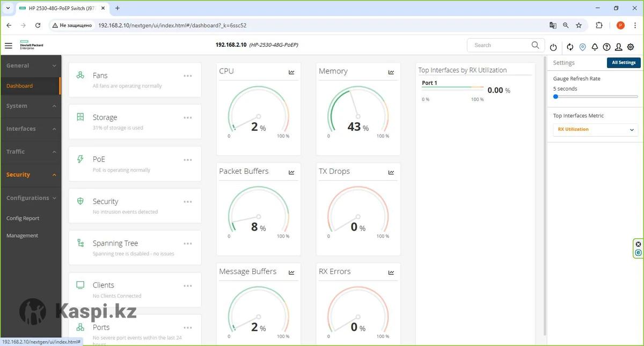Click the browser zoom magnifier icon
The image size is (644, 346).
[x=566, y=25]
